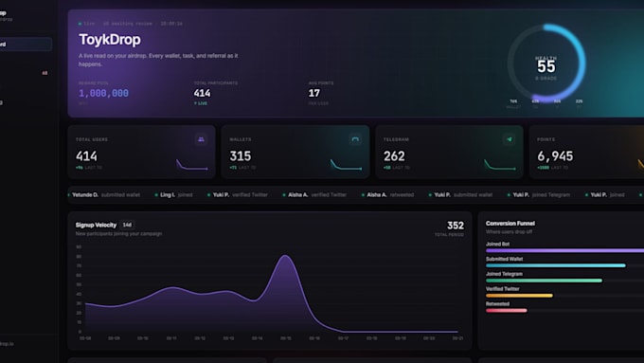
Task: Click the 'Aisha A. retweeted' ticker entry
Action: (x=387, y=195)
